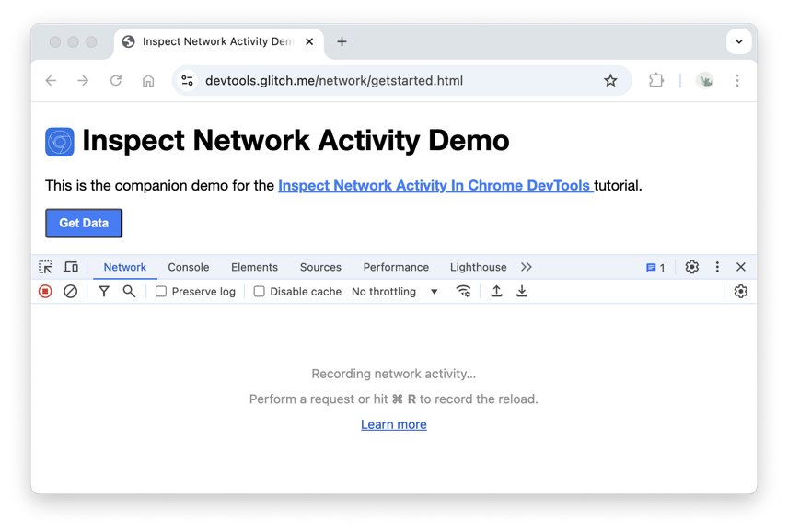Click the Get Data button
Screen dimensions: 788x532
84,223
